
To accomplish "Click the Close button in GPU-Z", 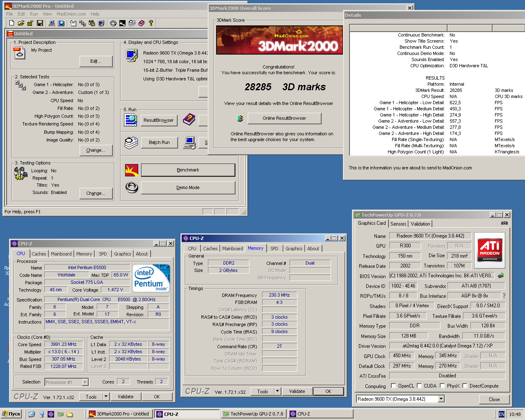I will coord(494,399).
